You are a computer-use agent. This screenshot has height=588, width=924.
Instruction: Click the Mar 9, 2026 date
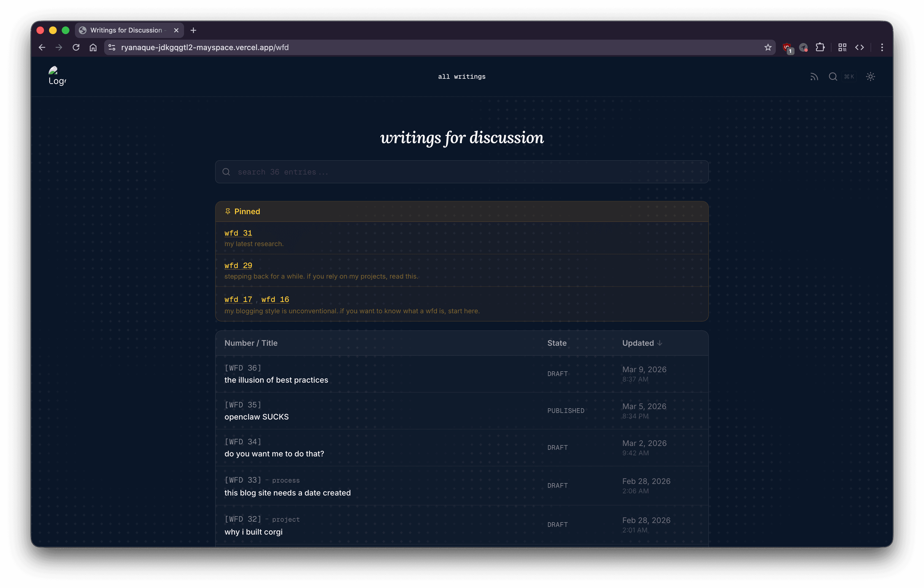coord(644,369)
